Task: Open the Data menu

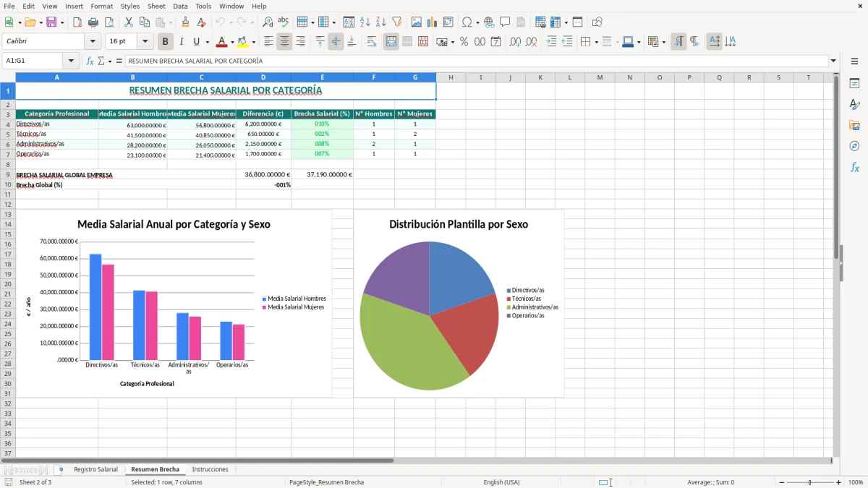Action: tap(180, 6)
